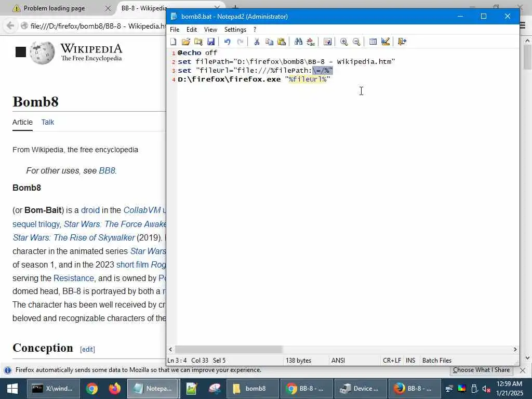532x399 pixels.
Task: Copy selection using the Copy icon
Action: pyautogui.click(x=270, y=42)
